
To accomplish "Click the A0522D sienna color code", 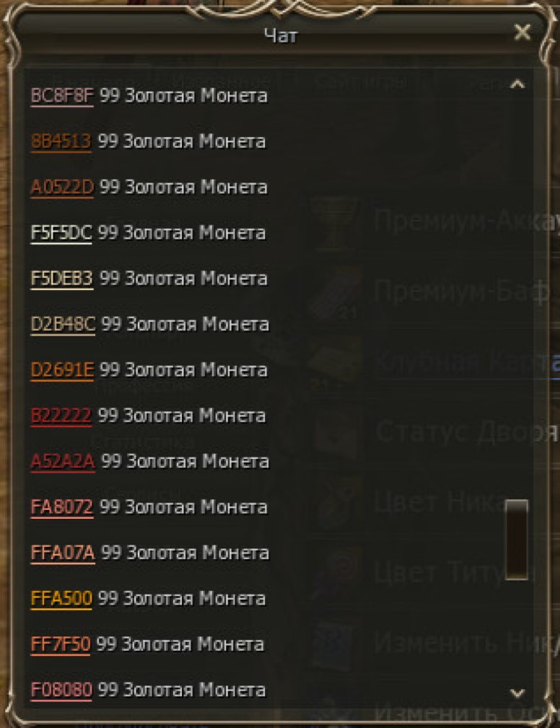I will (62, 187).
